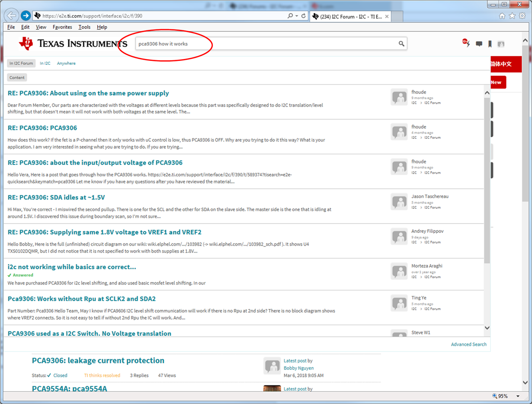Image resolution: width=532 pixels, height=404 pixels.
Task: Click Morteza Araghi's avatar icon
Action: [x=399, y=271]
